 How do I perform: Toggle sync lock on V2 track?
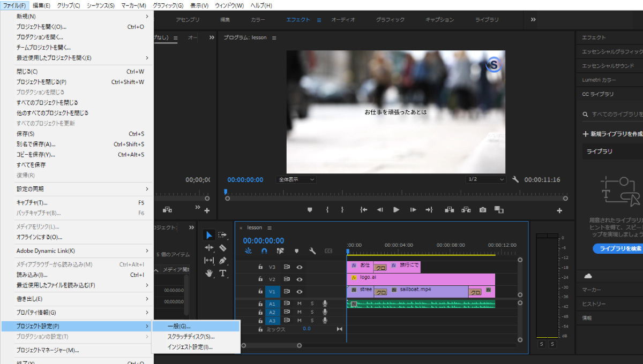pyautogui.click(x=287, y=279)
